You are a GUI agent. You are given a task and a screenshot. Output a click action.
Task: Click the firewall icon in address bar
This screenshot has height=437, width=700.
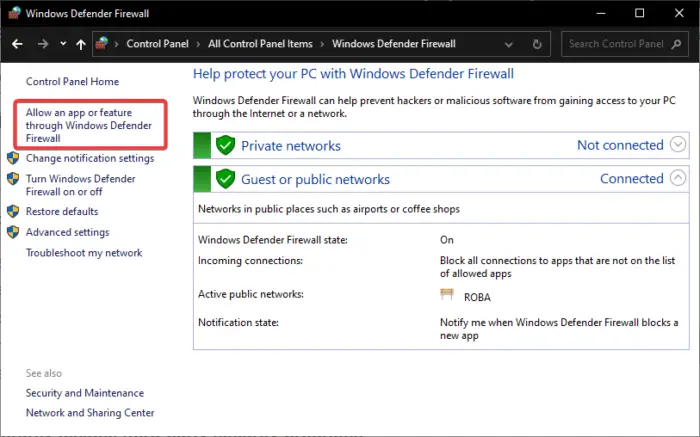[102, 43]
